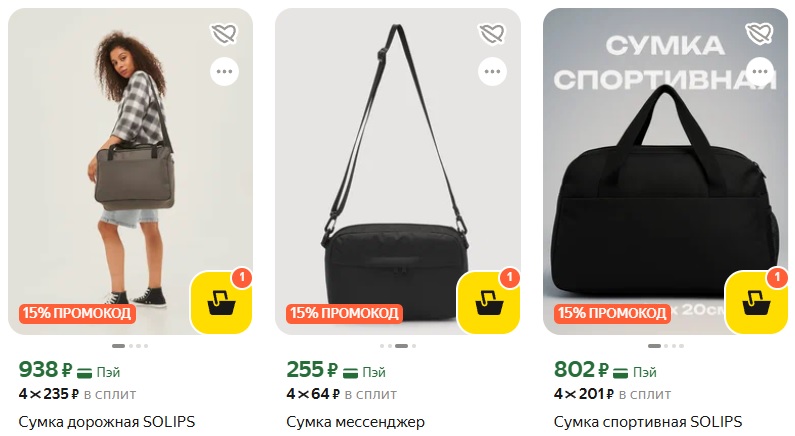The width and height of the screenshot is (795, 436).
Task: Add travel bag SOLIPS to favorites
Action: [x=224, y=34]
